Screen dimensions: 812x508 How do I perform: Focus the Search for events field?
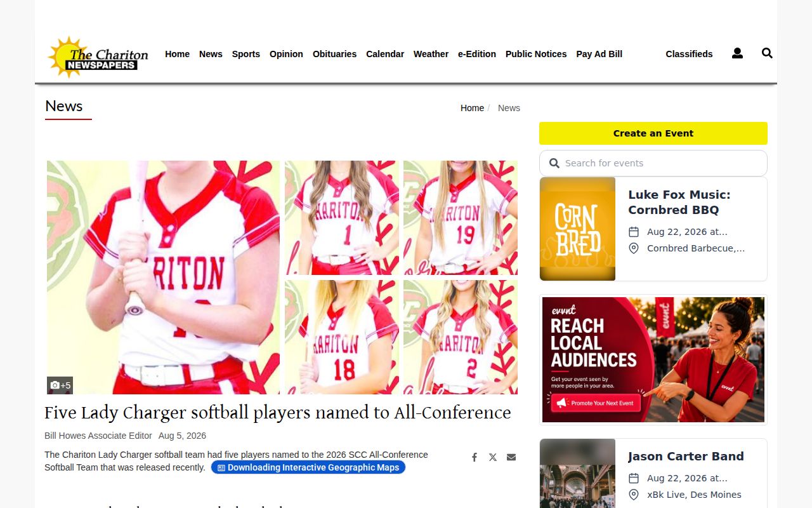coord(653,163)
